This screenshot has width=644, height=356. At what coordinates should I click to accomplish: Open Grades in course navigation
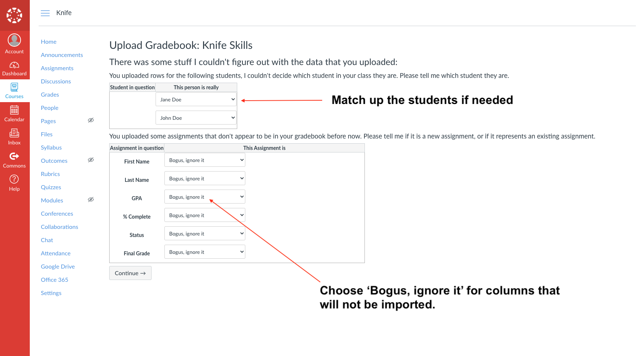pyautogui.click(x=50, y=94)
